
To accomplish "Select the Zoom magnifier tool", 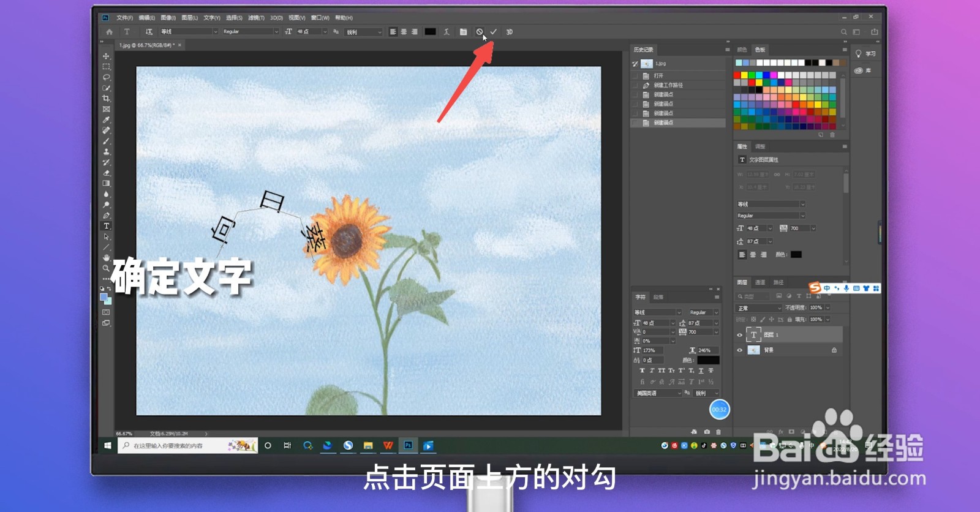I will 106,268.
